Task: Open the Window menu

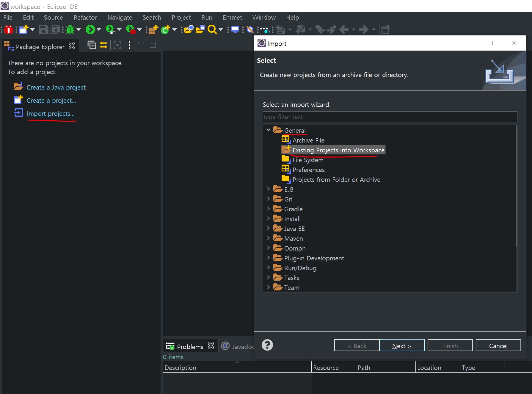Action: (264, 17)
